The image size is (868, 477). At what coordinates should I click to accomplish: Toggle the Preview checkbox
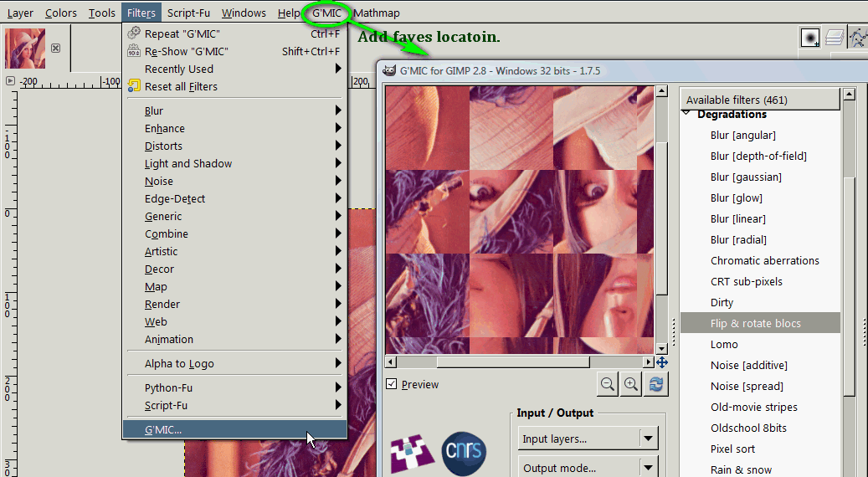[392, 384]
